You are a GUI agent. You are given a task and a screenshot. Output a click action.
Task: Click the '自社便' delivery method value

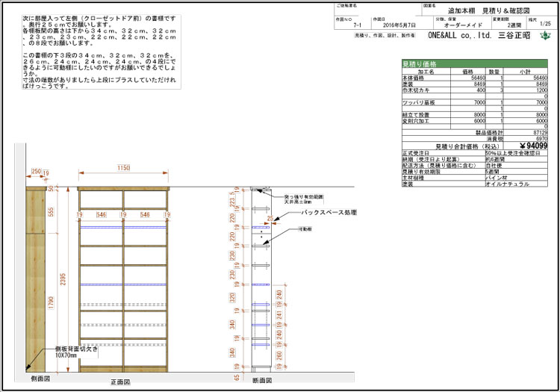pos(494,165)
